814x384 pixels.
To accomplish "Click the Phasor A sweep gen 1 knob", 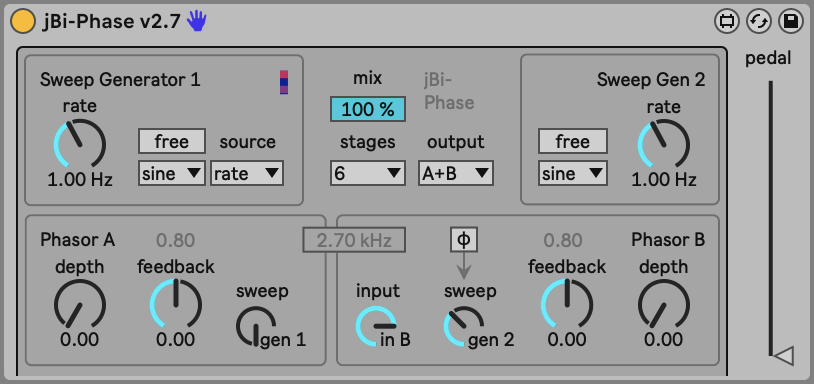I will click(x=256, y=326).
